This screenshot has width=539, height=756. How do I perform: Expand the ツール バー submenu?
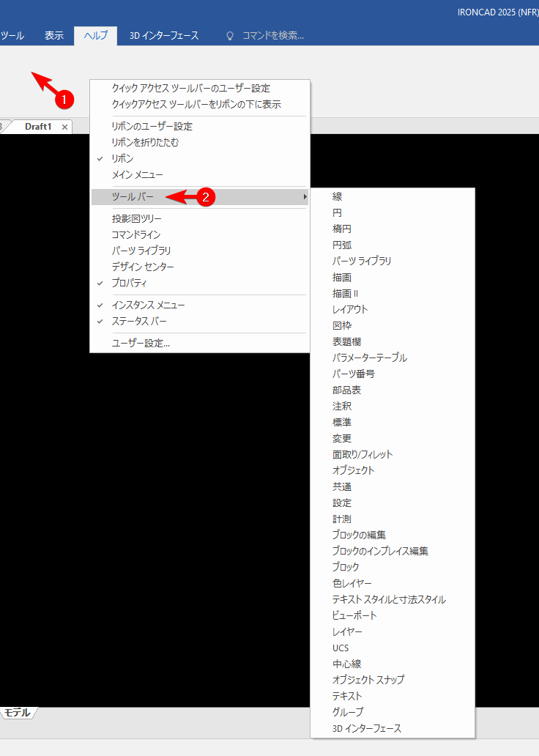coord(200,197)
